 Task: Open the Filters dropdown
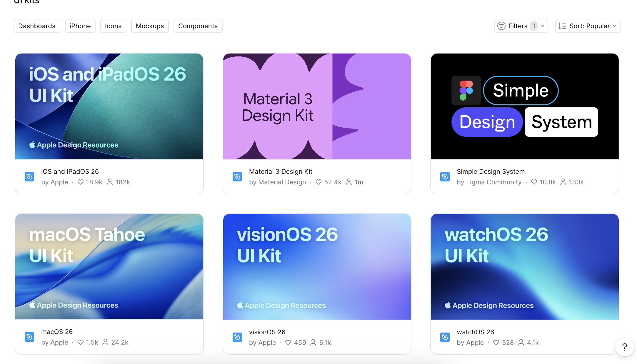click(518, 26)
